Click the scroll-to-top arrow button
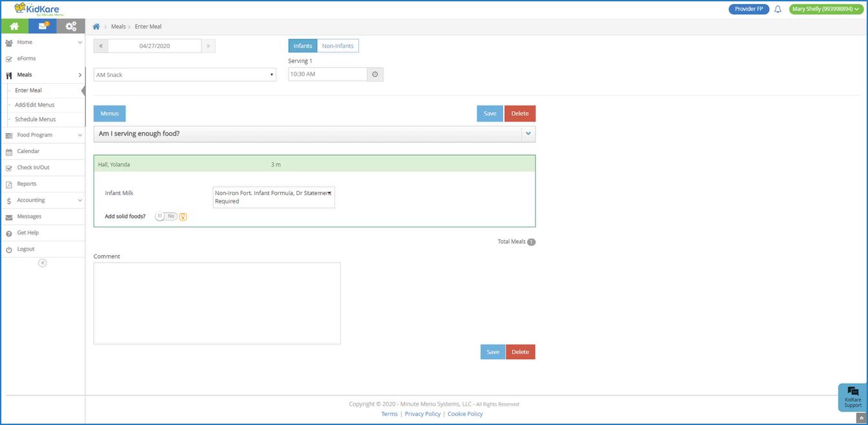This screenshot has height=425, width=868. [x=862, y=419]
